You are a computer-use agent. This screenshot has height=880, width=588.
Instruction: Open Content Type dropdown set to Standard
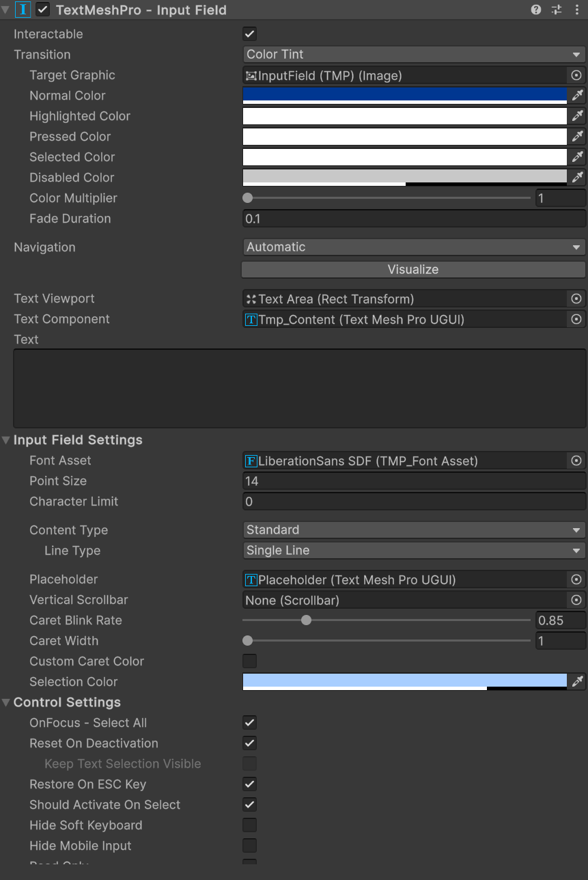tap(414, 530)
